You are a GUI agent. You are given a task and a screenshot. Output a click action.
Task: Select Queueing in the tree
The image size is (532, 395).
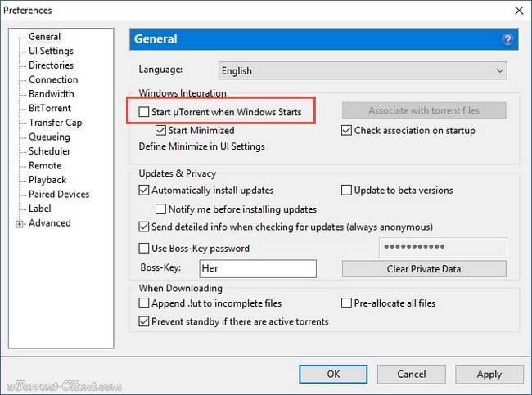tap(49, 137)
